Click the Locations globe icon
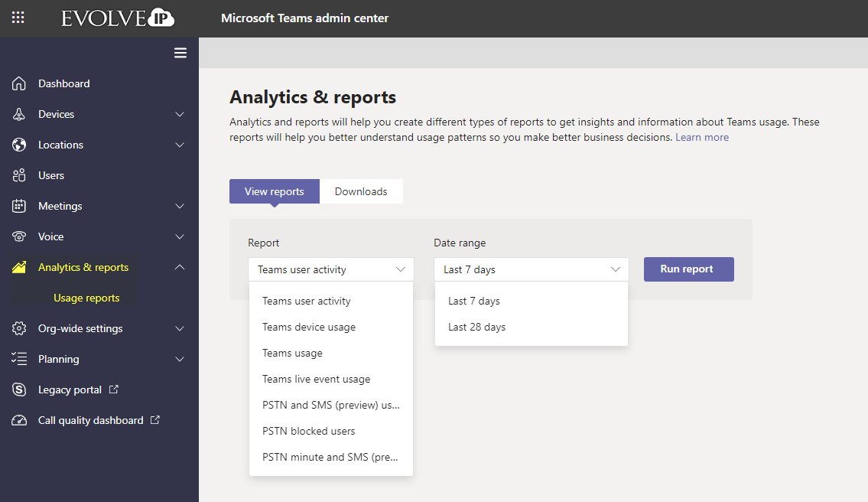This screenshot has height=502, width=868. click(20, 145)
